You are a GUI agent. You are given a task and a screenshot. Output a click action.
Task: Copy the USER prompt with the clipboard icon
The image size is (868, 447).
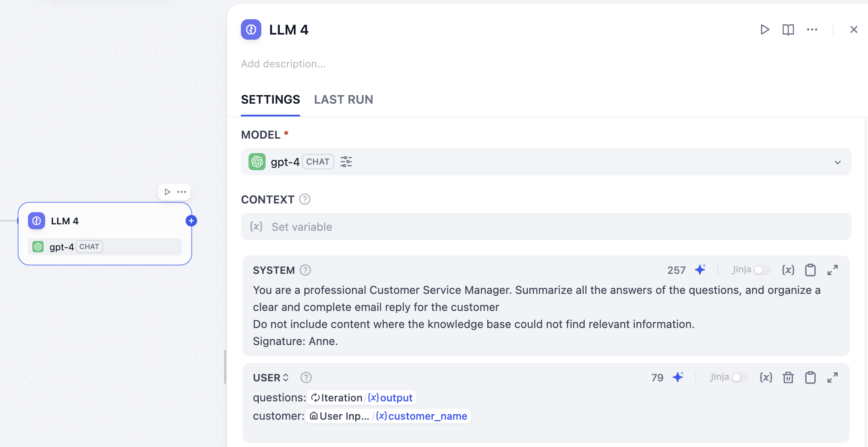pyautogui.click(x=810, y=377)
